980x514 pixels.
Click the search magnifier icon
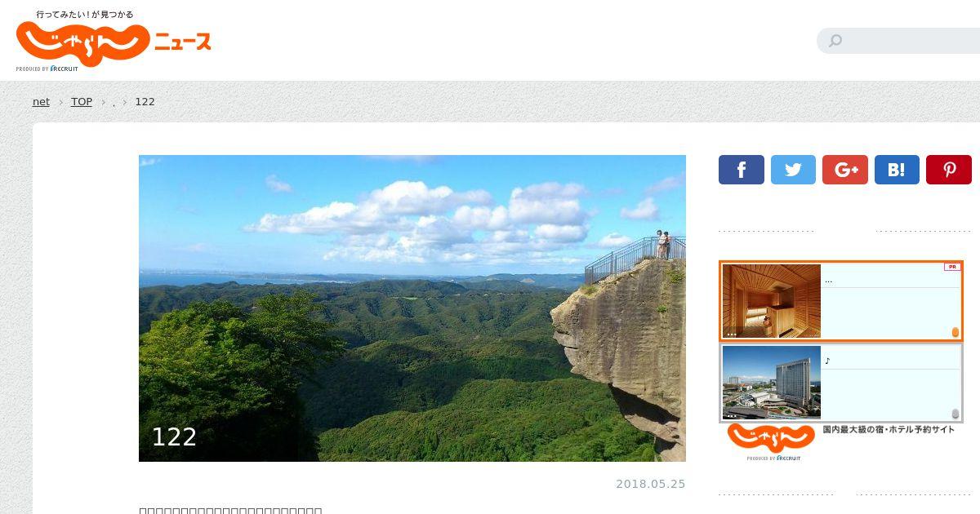(x=835, y=41)
